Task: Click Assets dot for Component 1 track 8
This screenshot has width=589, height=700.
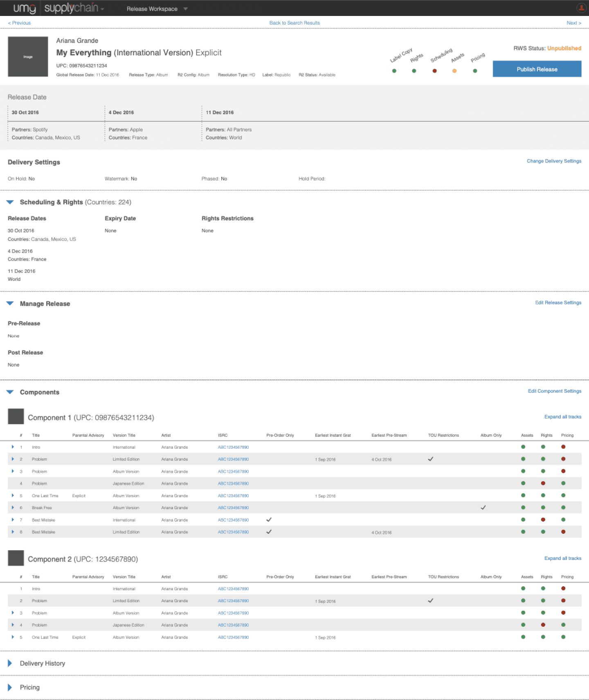Action: pos(523,532)
